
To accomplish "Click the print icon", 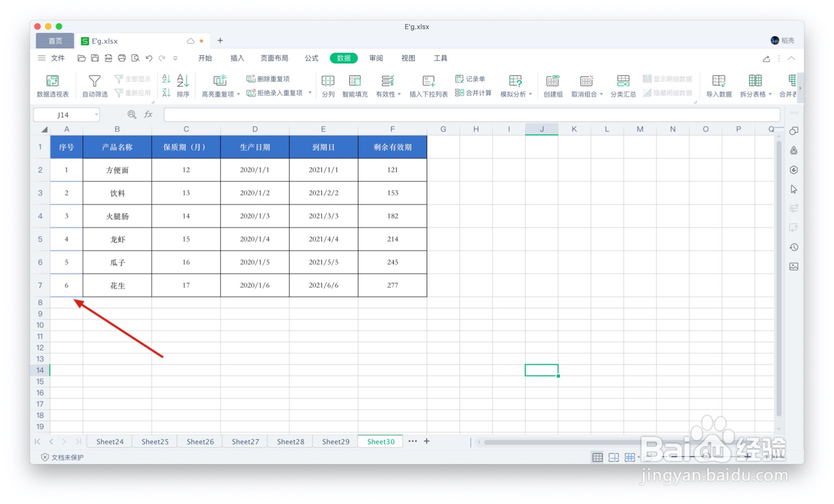I will 122,58.
